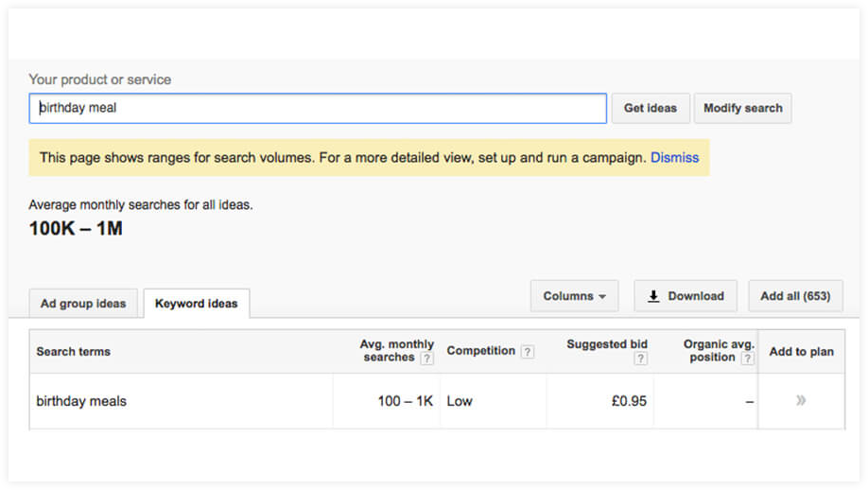868x490 pixels.
Task: Click the Get ideas button
Action: (651, 108)
